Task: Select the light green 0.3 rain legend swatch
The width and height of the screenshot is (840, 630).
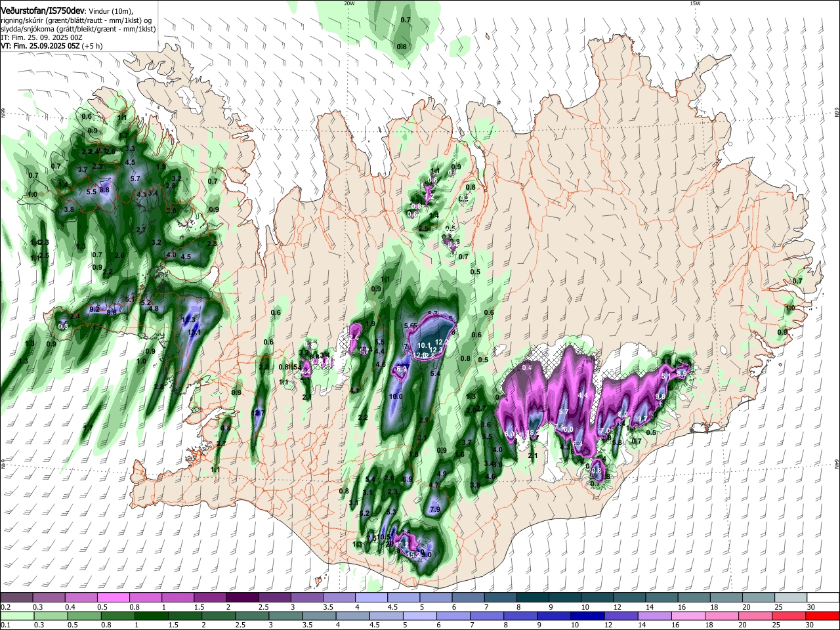Action: (51, 616)
